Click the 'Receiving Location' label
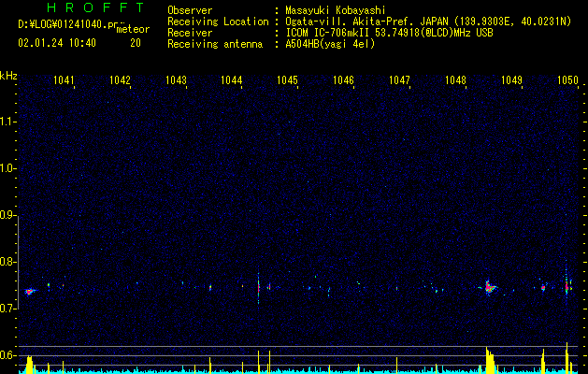The image size is (588, 374). (x=218, y=22)
